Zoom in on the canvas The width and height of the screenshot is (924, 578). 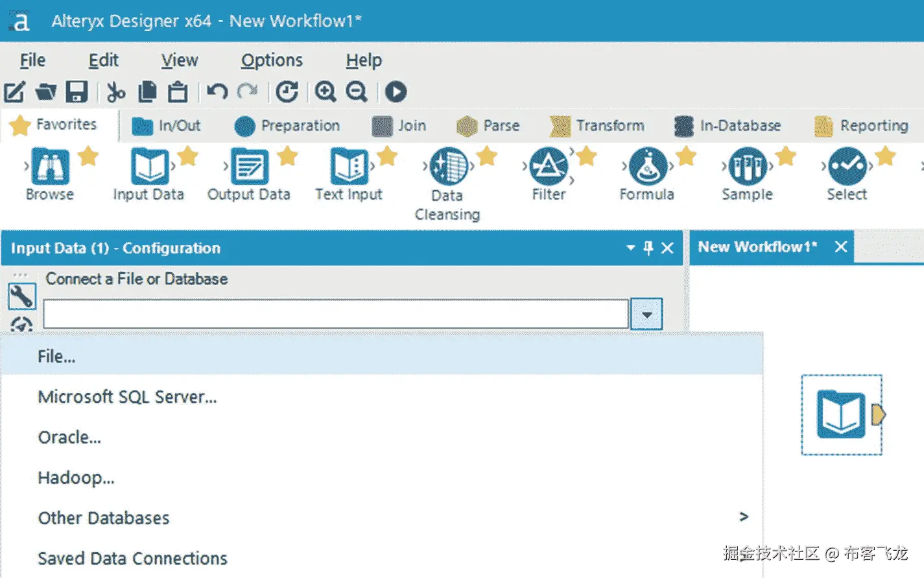pyautogui.click(x=326, y=92)
